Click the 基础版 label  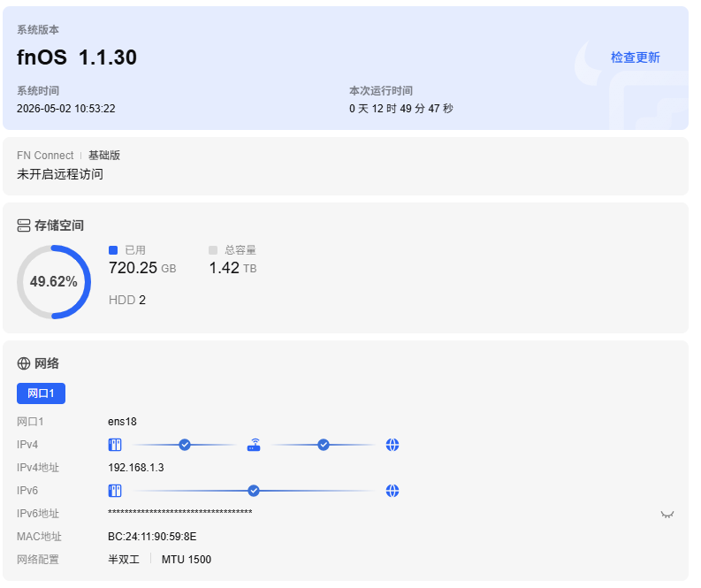coord(104,155)
